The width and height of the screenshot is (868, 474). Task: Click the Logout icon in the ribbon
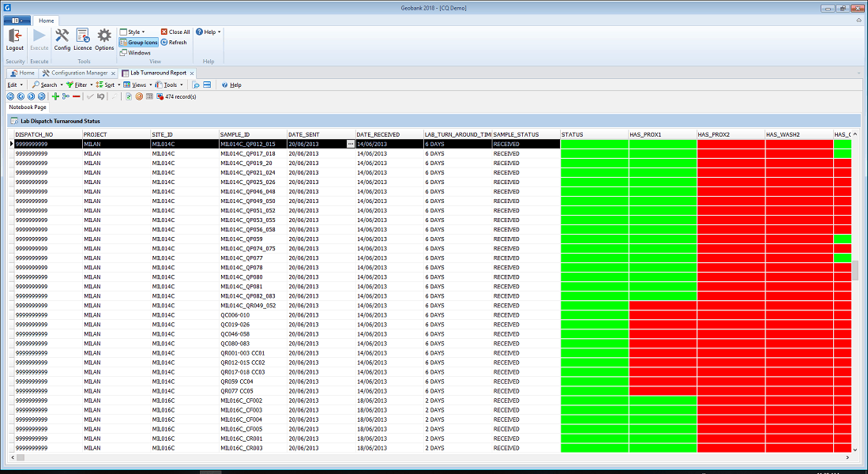click(x=15, y=37)
